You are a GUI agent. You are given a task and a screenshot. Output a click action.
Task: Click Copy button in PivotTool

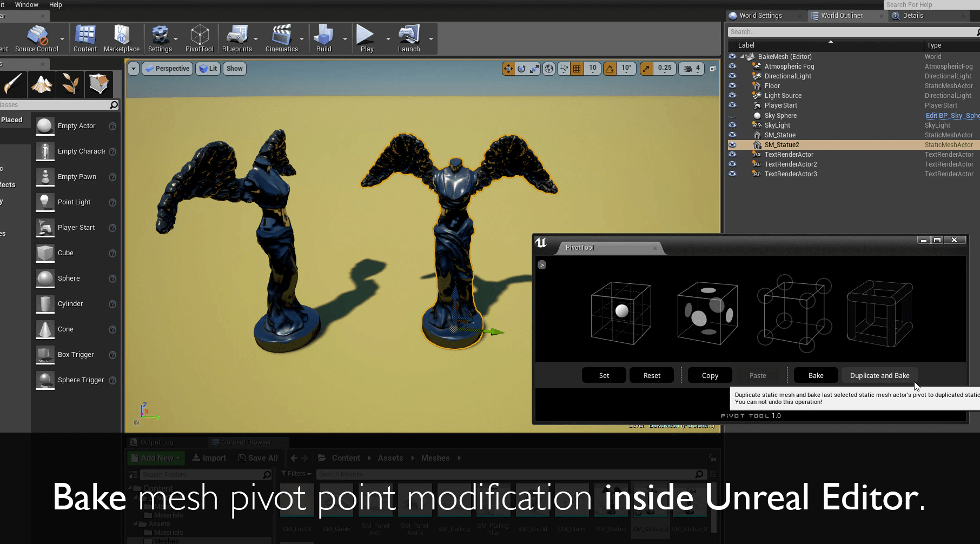710,375
